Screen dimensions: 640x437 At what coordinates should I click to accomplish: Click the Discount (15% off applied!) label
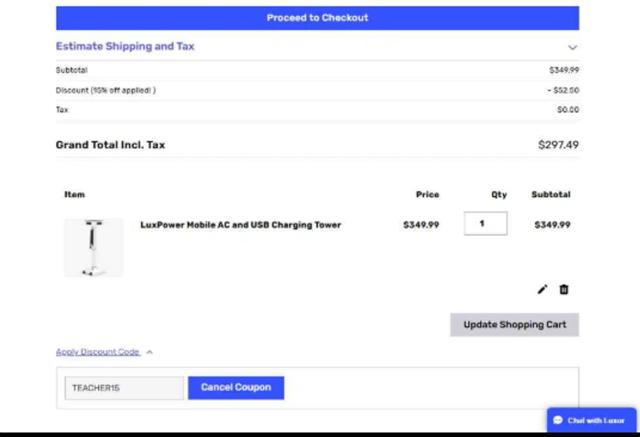[106, 90]
